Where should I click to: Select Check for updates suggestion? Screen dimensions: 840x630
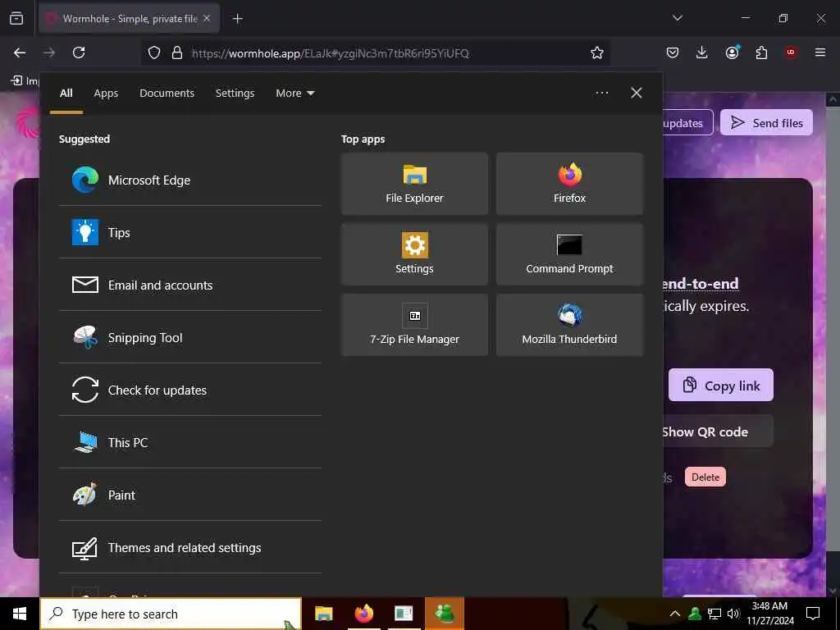[x=189, y=390]
